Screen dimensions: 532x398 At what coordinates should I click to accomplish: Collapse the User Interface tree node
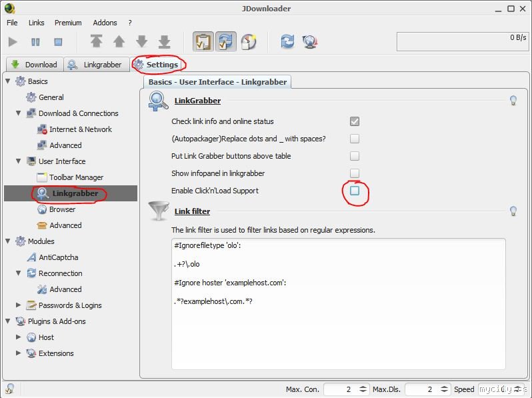point(19,161)
